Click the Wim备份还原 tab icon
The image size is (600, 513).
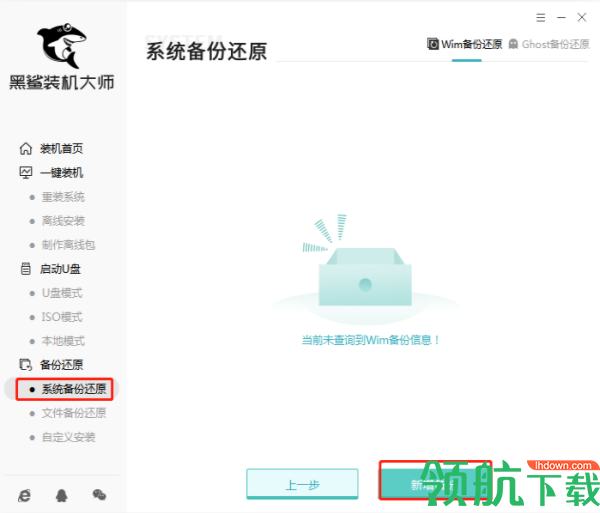(x=433, y=44)
